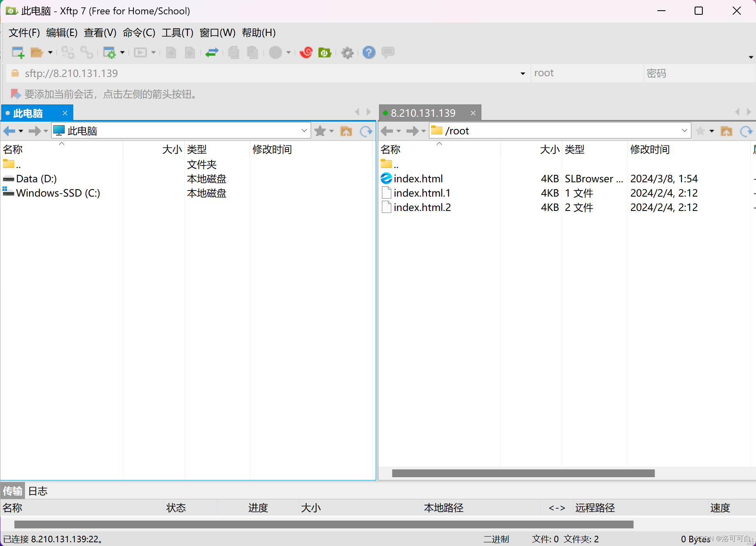Open session properties window-gear icon
Viewport: 756px width, 546px height.
tap(109, 52)
